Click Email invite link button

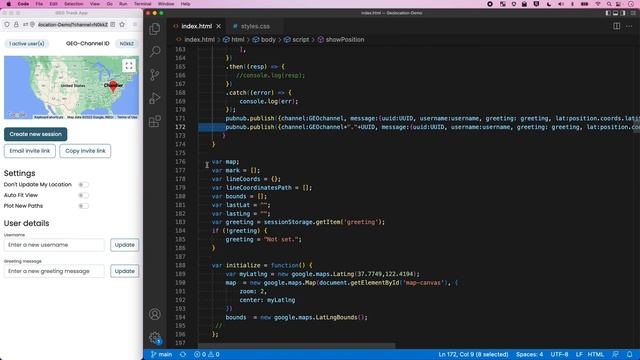coord(30,151)
